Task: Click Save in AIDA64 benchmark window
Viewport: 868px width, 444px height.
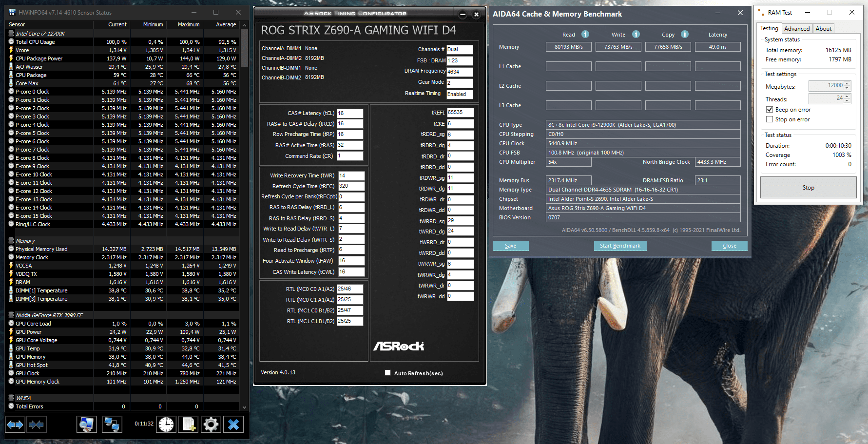Action: tap(510, 246)
